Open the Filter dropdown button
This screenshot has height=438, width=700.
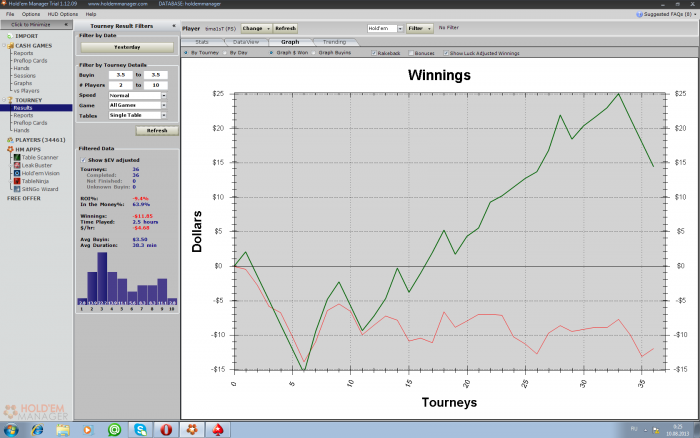tap(420, 28)
